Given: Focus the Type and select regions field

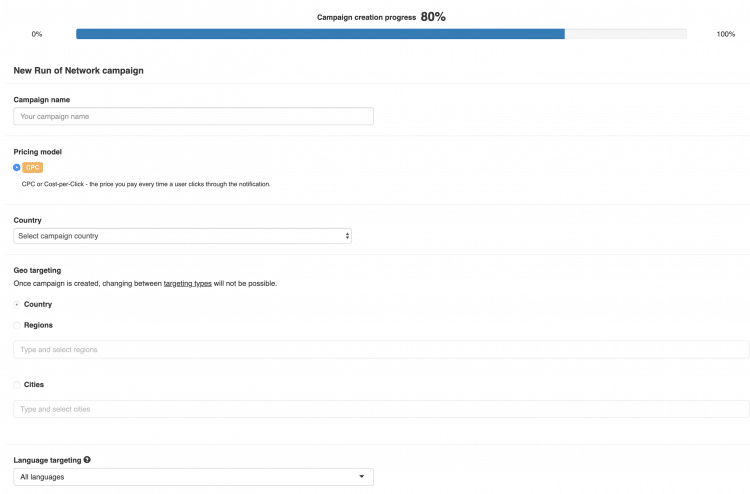Looking at the screenshot, I should click(381, 350).
